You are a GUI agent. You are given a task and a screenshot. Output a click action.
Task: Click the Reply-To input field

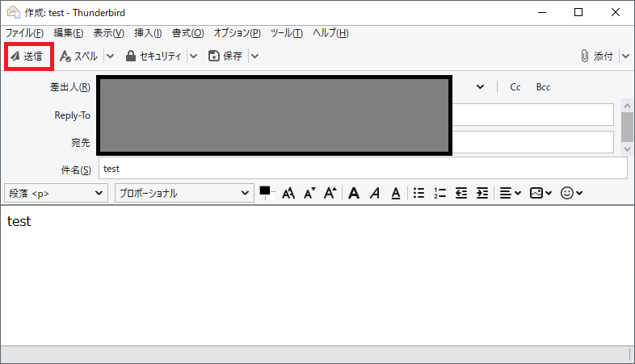[x=532, y=115]
